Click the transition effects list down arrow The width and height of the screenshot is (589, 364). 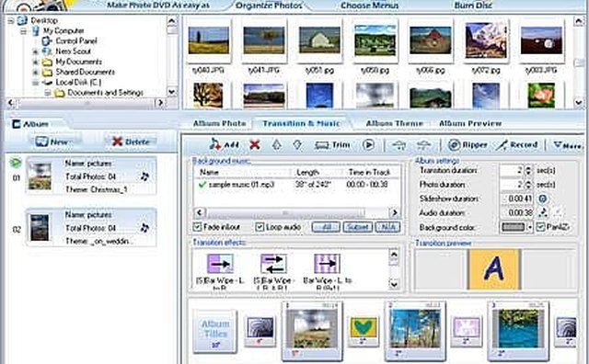point(394,284)
